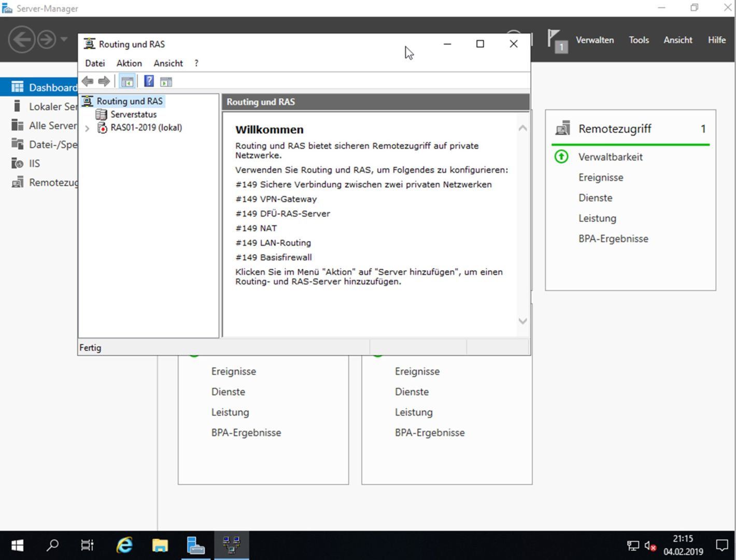Select Dashboard in Server-Manager sidebar
Screen dimensions: 736x560
pos(39,87)
